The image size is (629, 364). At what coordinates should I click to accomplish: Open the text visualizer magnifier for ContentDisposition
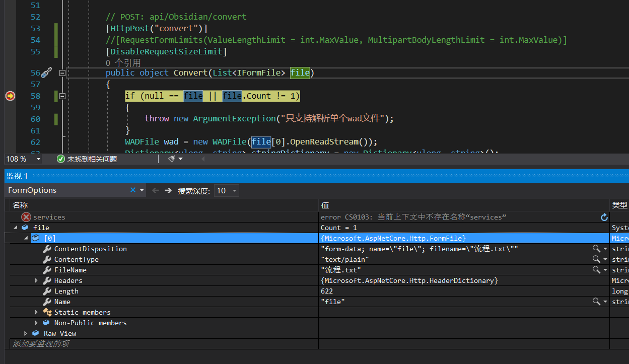tap(596, 249)
